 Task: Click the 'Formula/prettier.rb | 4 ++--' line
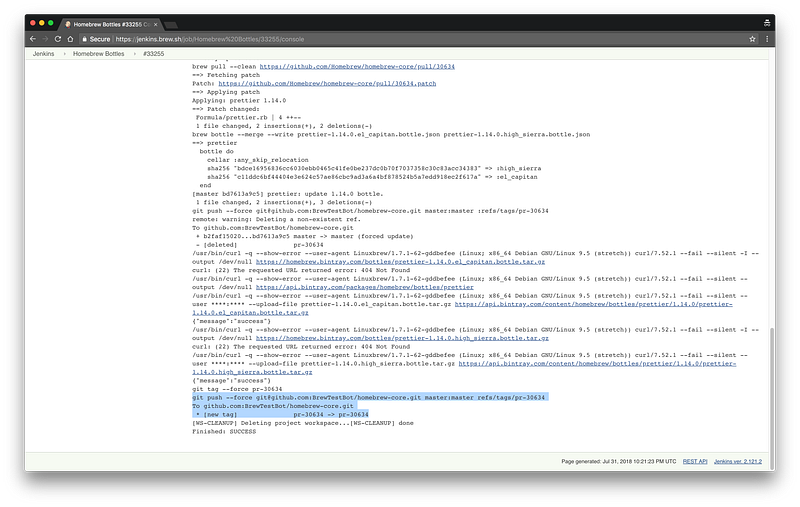coord(248,117)
